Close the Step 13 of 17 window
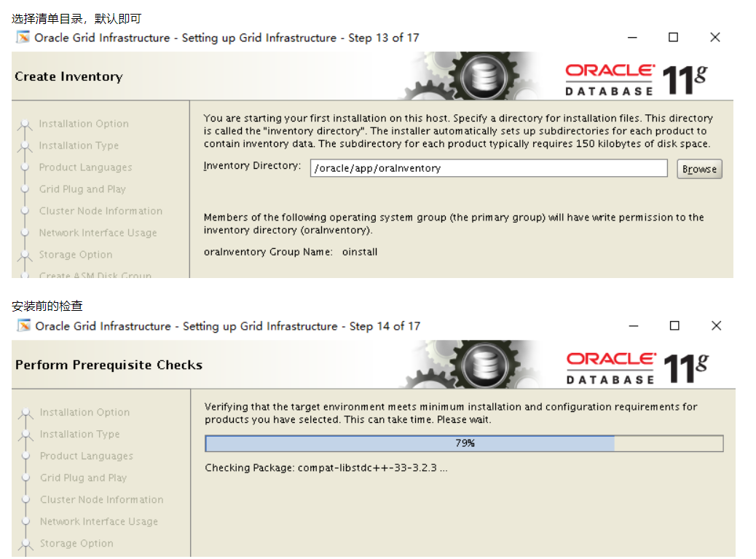The image size is (756, 559). tap(715, 37)
